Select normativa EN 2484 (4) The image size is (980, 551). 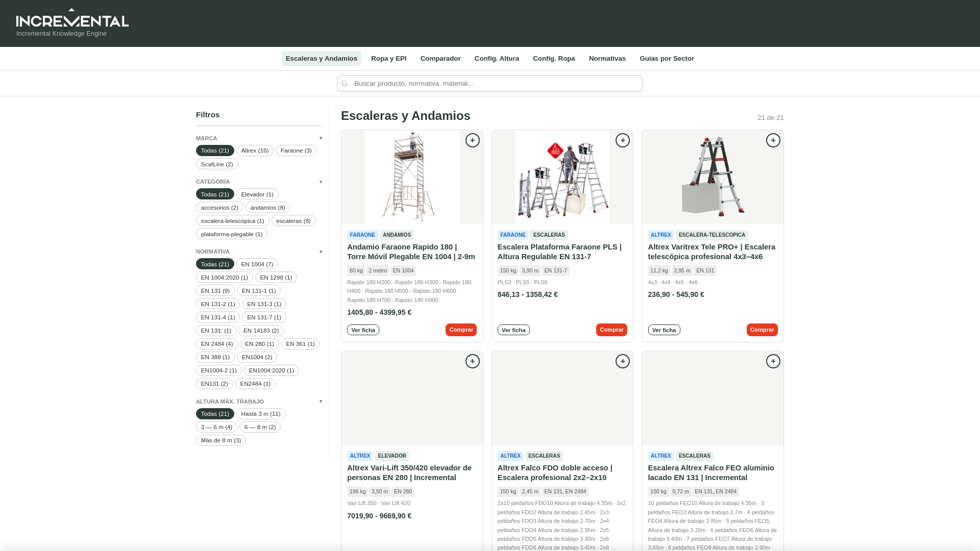[x=217, y=344]
